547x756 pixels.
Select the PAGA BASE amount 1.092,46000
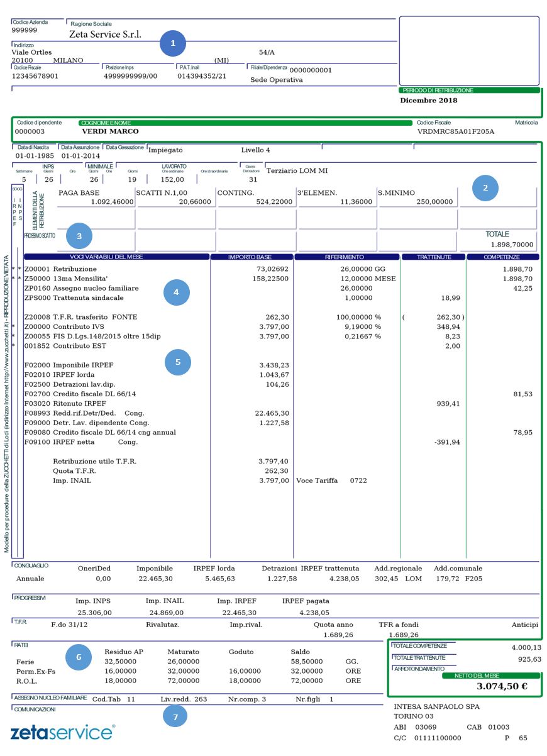pos(113,202)
